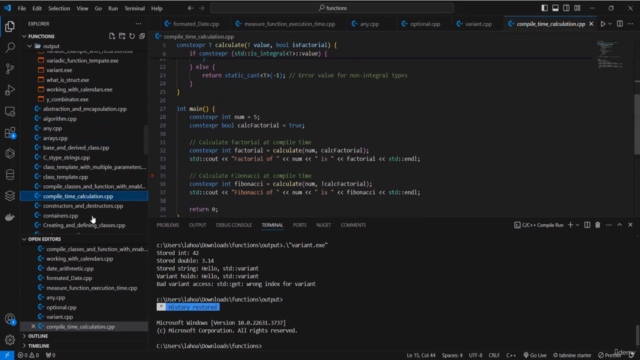Open Run and Debug view

tap(10, 90)
